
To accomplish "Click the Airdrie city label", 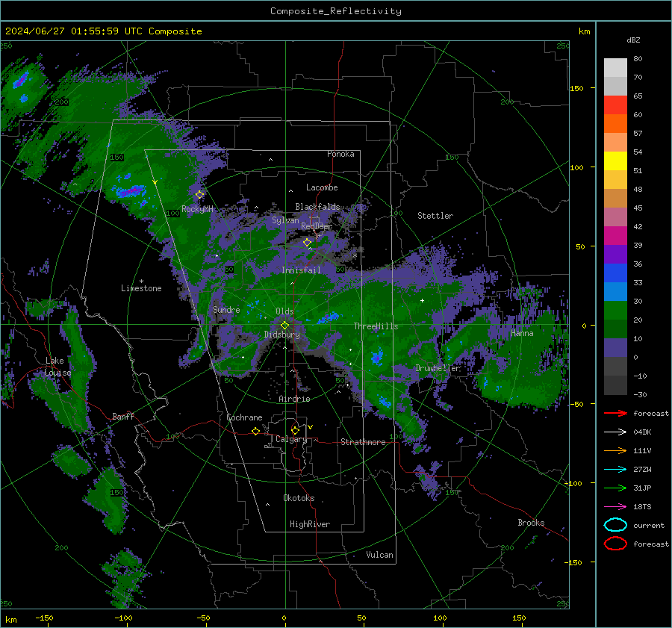I will (294, 399).
